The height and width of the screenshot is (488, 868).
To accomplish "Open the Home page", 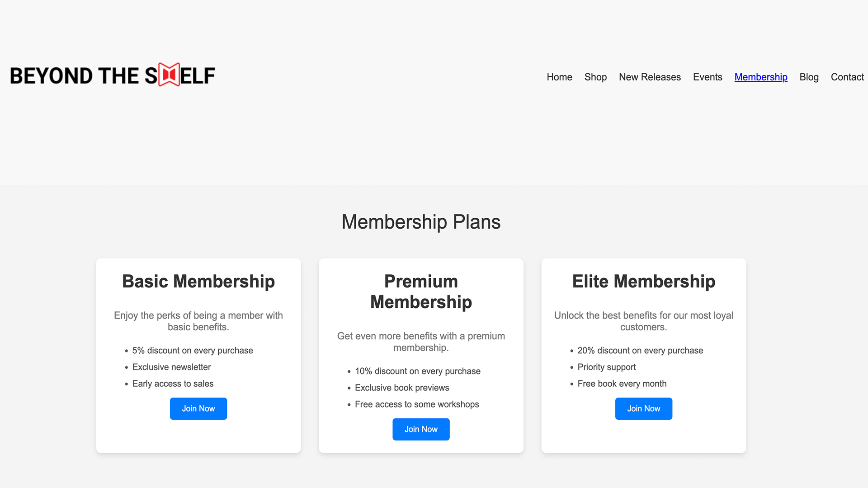I will coord(559,77).
